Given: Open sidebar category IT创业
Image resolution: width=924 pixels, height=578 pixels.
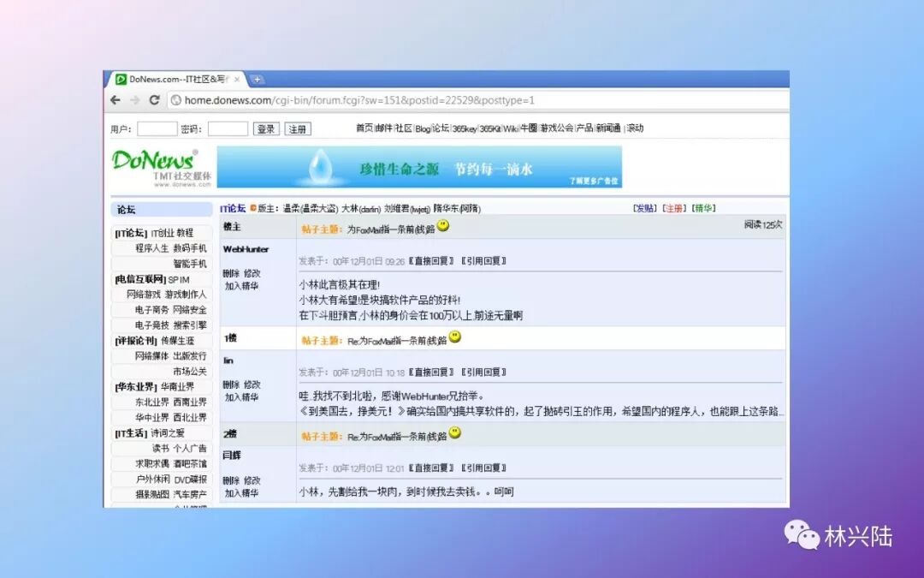Looking at the screenshot, I should 162,233.
